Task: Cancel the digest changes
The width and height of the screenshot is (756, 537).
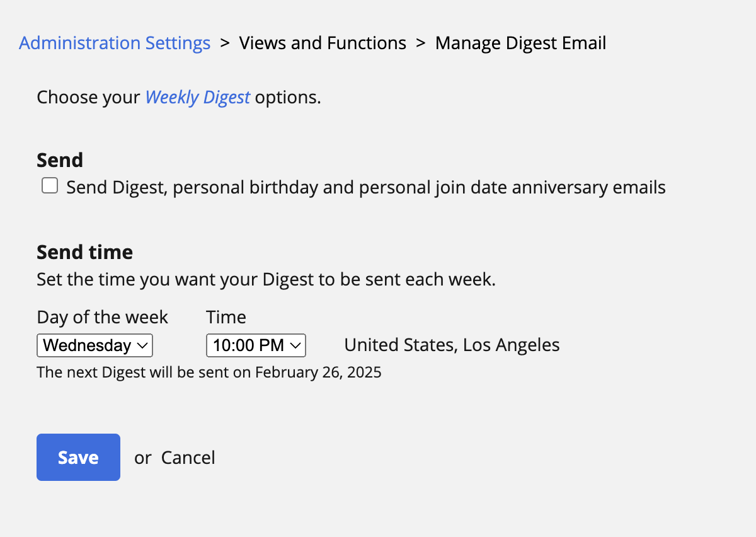Action: (188, 458)
